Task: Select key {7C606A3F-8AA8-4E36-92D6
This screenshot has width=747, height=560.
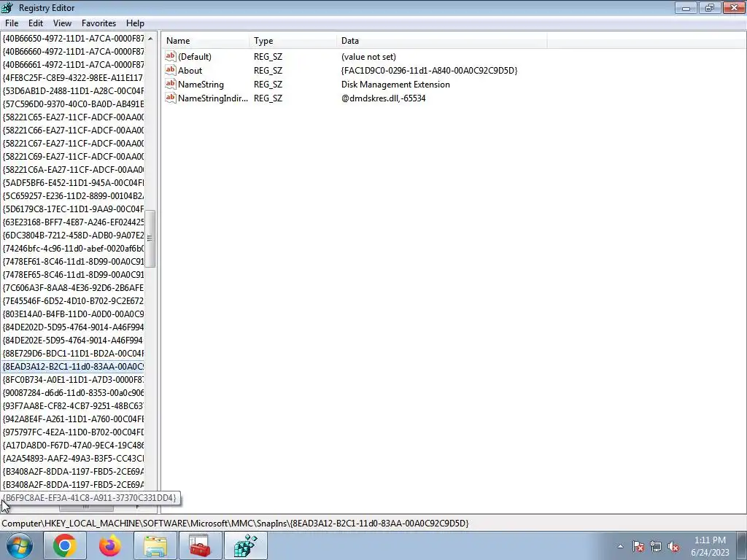Action: click(73, 287)
